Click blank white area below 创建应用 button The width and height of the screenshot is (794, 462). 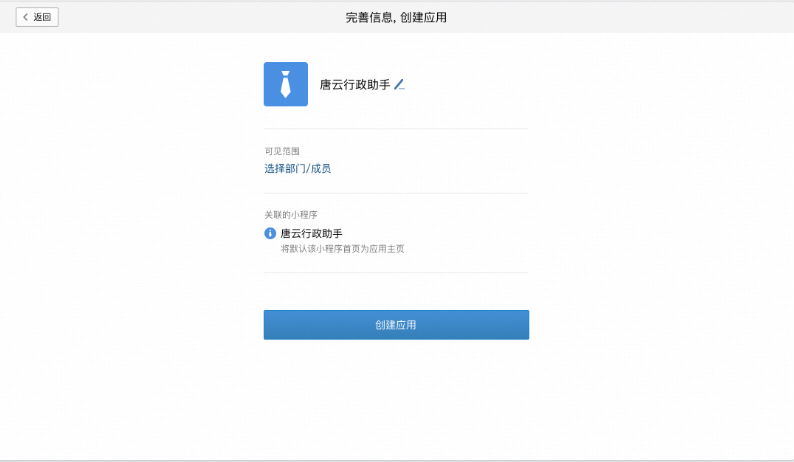pos(396,400)
